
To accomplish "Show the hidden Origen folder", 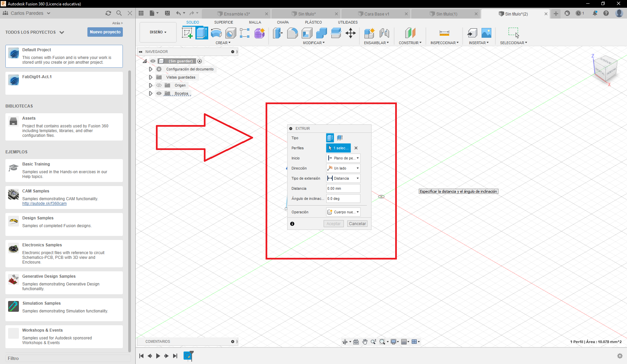I will pyautogui.click(x=159, y=85).
